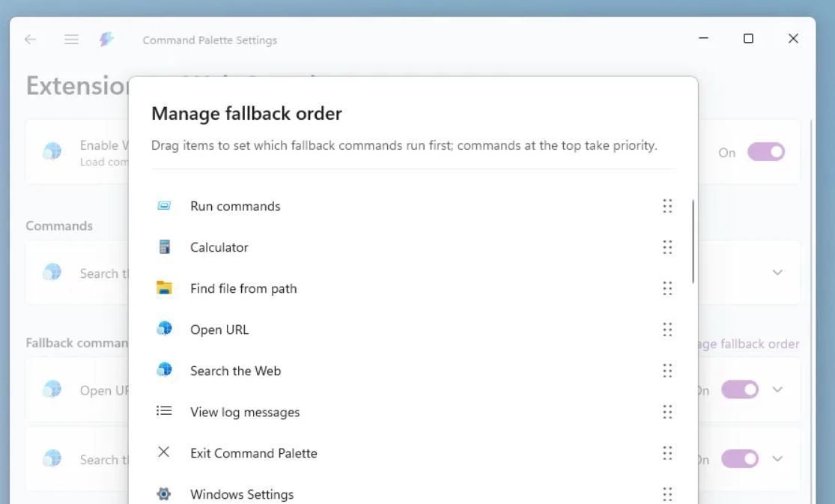Click the Find file from path folder icon
This screenshot has height=504, width=835.
164,288
